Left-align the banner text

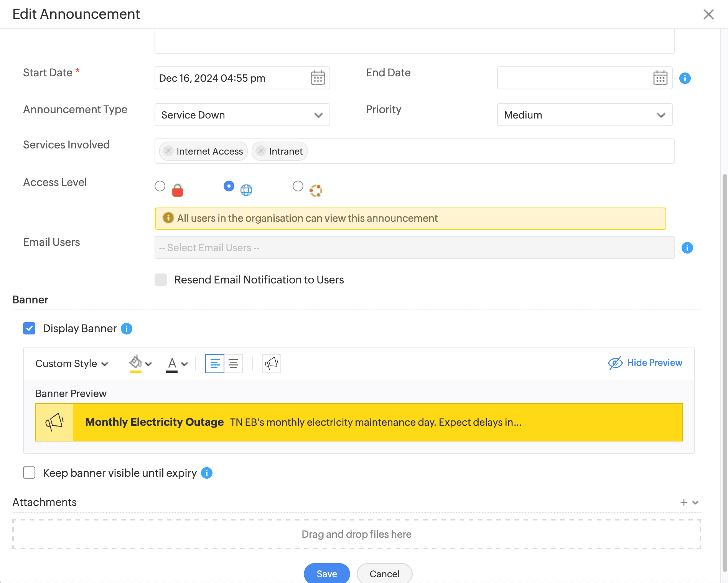[x=215, y=363]
